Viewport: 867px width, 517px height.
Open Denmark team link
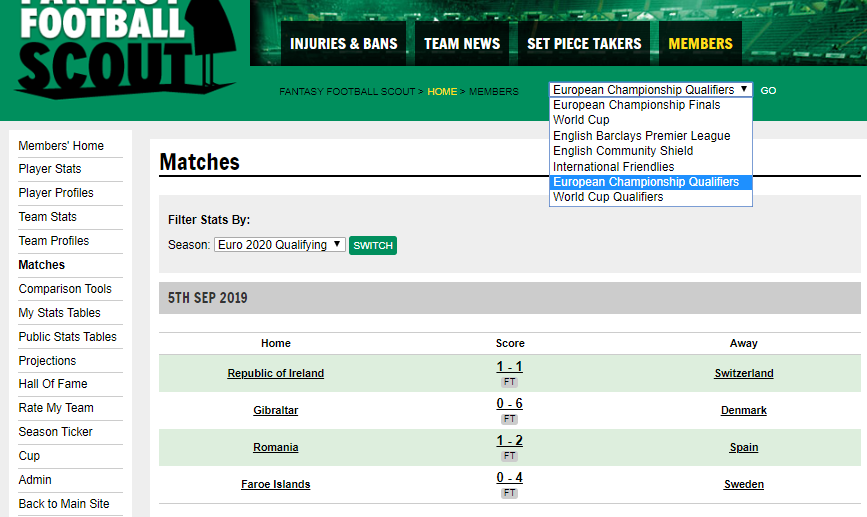click(x=744, y=410)
